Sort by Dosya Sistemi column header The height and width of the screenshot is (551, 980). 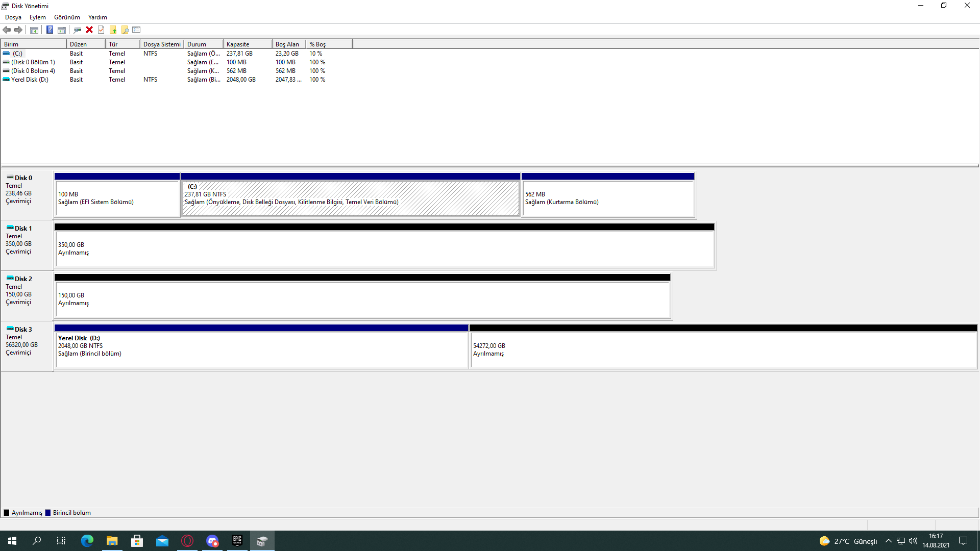tap(161, 44)
